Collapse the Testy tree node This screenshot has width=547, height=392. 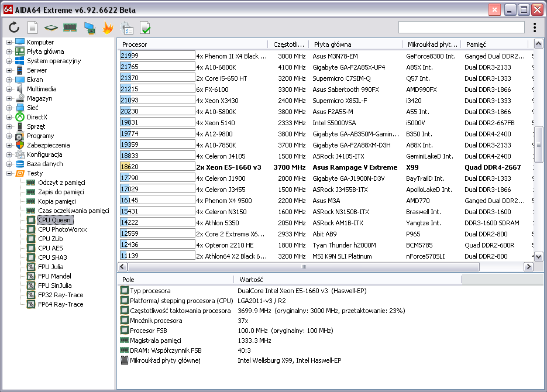[9, 173]
